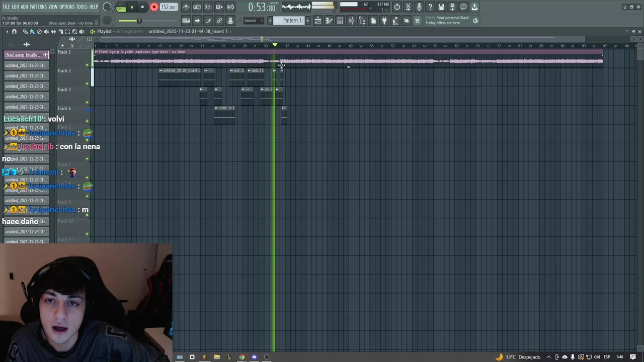Open Chrome from the Windows taskbar
This screenshot has height=362, width=644.
tap(242, 357)
